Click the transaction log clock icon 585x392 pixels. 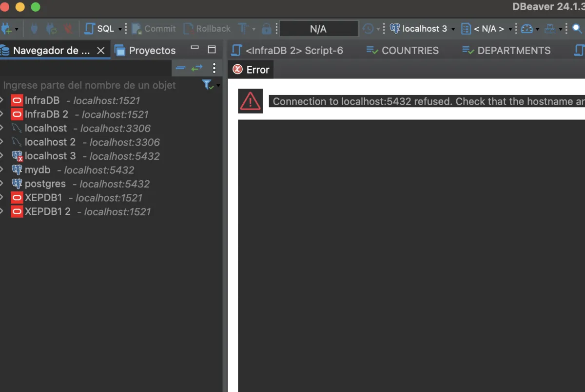point(368,29)
